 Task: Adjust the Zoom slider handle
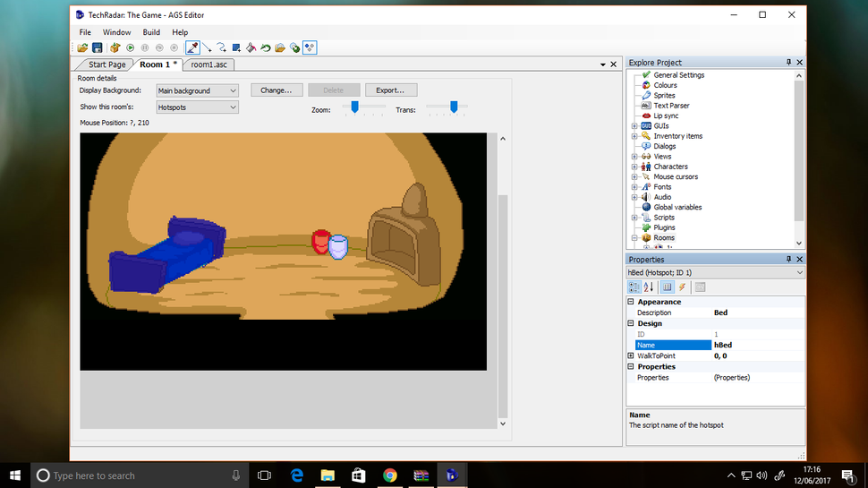click(x=355, y=107)
